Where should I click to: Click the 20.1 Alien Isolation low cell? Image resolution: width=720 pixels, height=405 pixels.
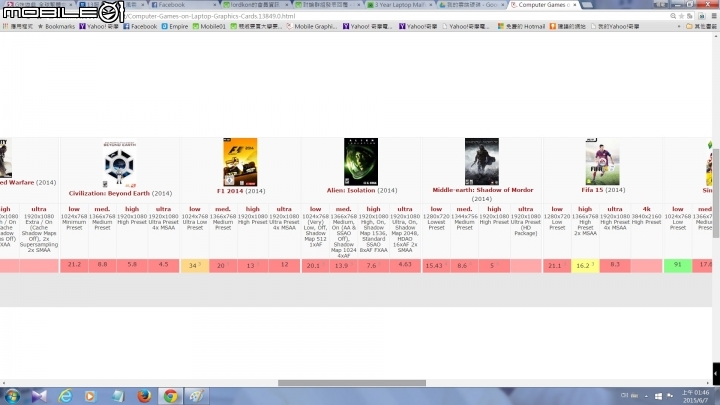(315, 265)
